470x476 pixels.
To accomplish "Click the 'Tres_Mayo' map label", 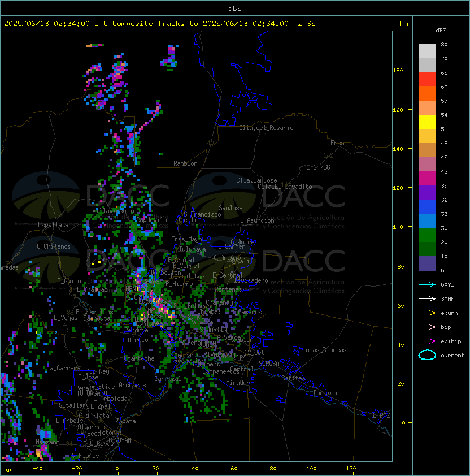I will (x=186, y=239).
